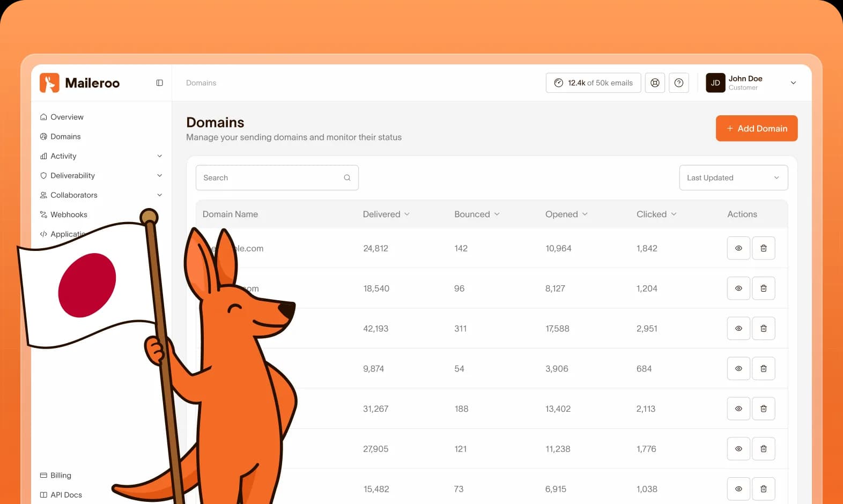Click the Opened value 8,127

pyautogui.click(x=555, y=288)
